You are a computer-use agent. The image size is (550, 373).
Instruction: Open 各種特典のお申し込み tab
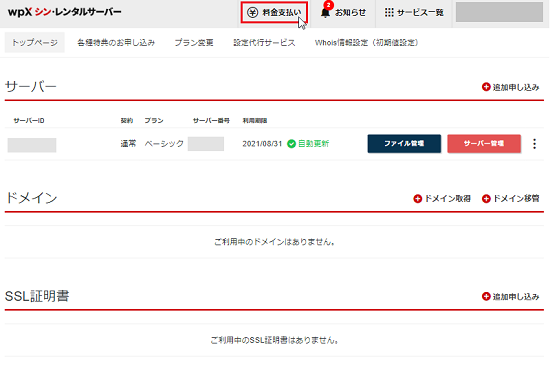coord(116,42)
